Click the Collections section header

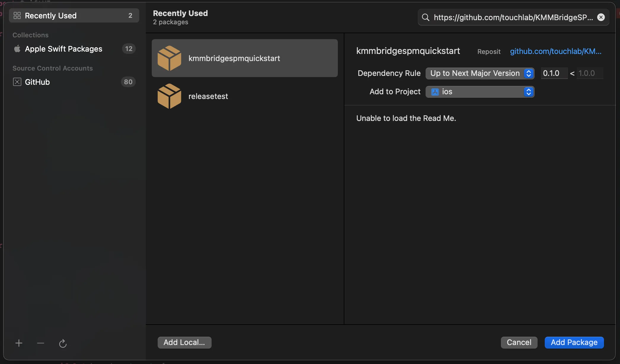[x=31, y=35]
